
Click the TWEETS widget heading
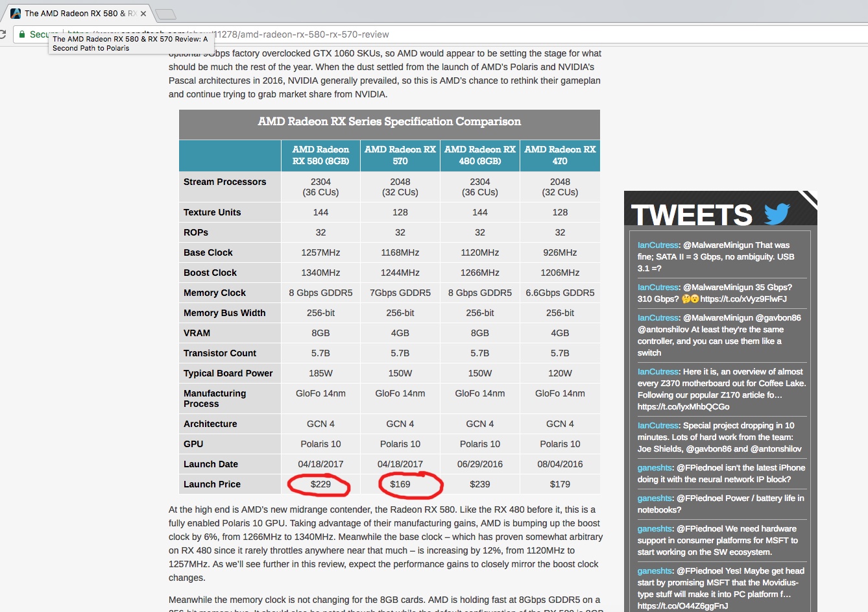point(692,215)
